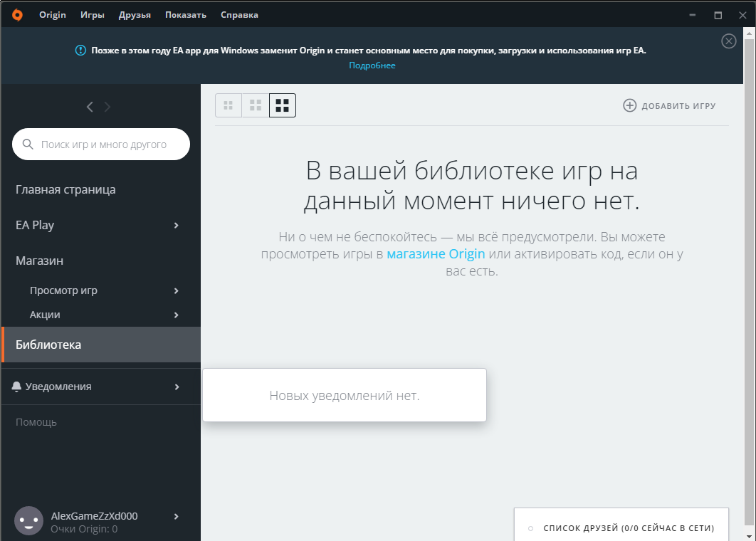Select Библиотека in sidebar
This screenshot has height=541, width=756.
point(101,345)
